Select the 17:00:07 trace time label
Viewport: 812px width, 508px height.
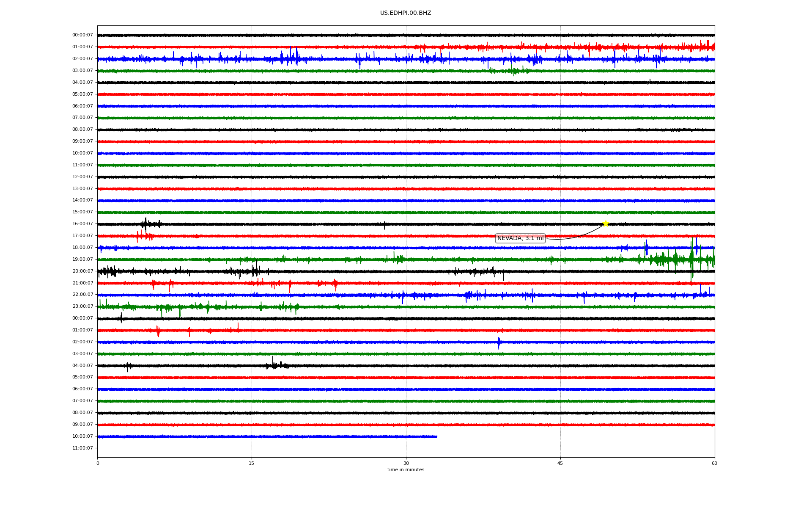coord(82,236)
